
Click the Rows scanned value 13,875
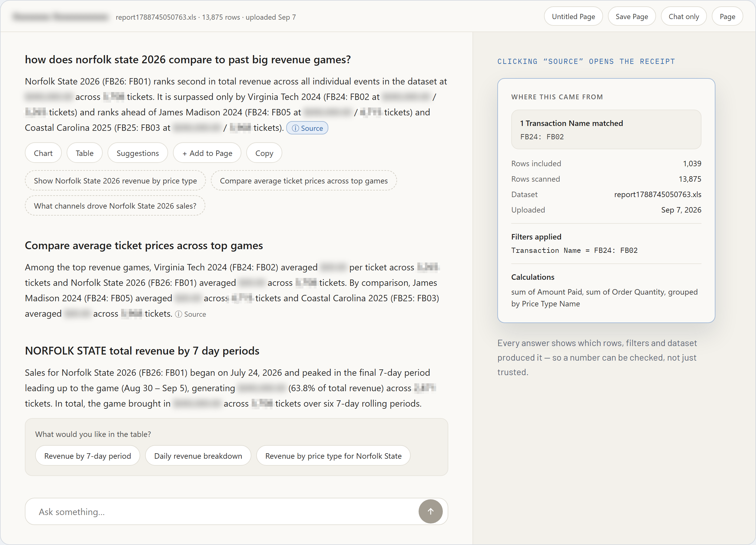pos(690,179)
